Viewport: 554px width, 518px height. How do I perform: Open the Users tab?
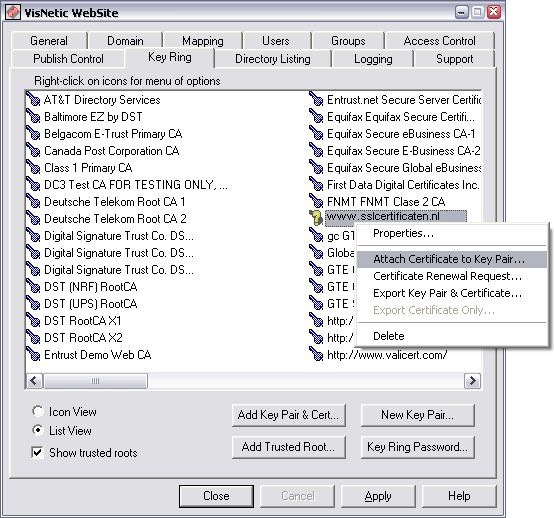click(276, 41)
